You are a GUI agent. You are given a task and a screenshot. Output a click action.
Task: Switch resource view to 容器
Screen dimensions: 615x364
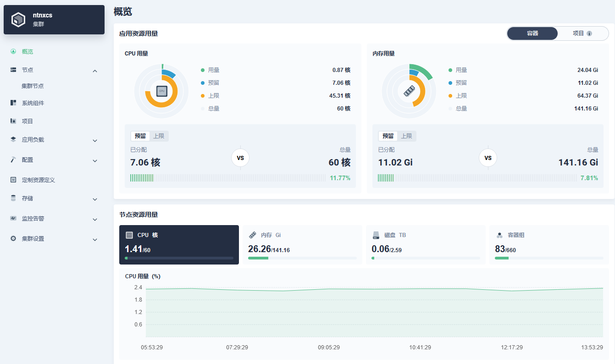532,33
